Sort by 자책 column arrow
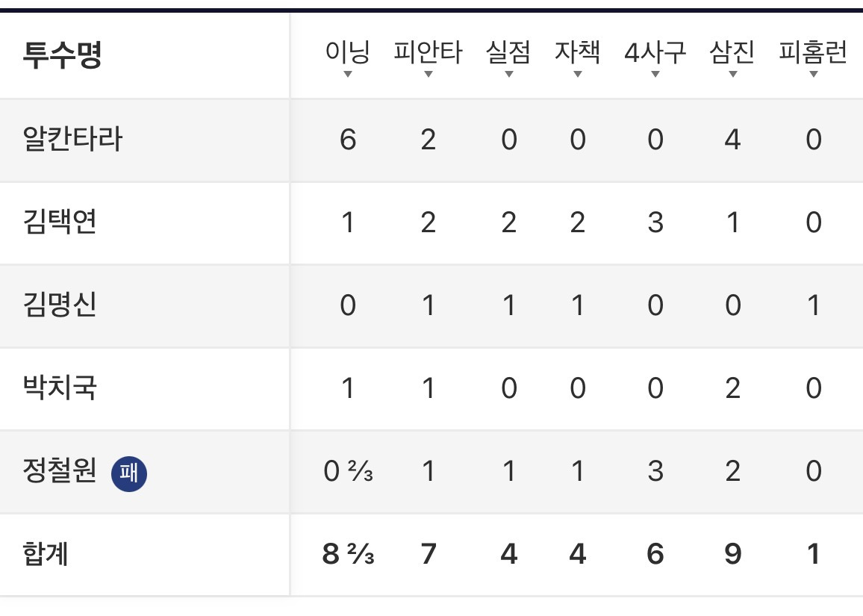Viewport: 863px width, 616px height. coord(577,75)
